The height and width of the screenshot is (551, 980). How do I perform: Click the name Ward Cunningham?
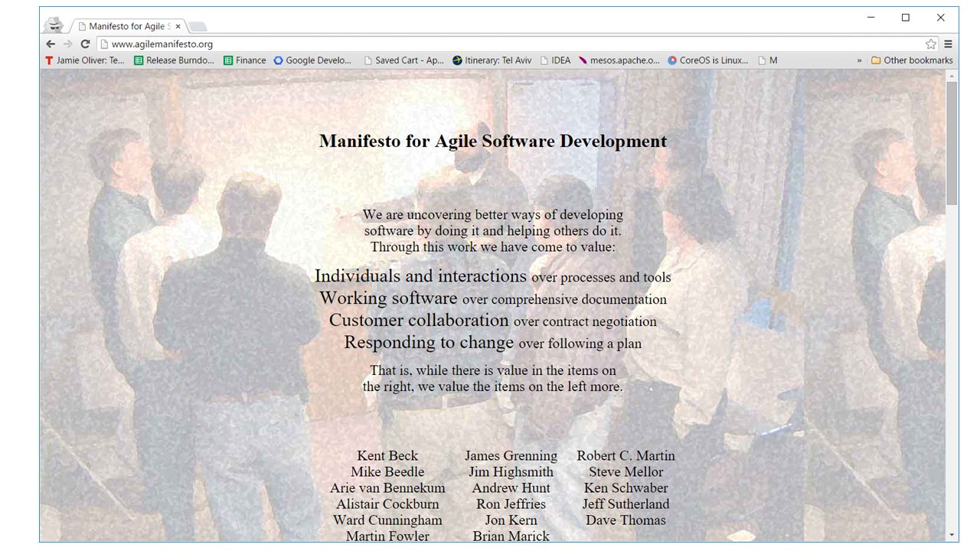tap(387, 520)
